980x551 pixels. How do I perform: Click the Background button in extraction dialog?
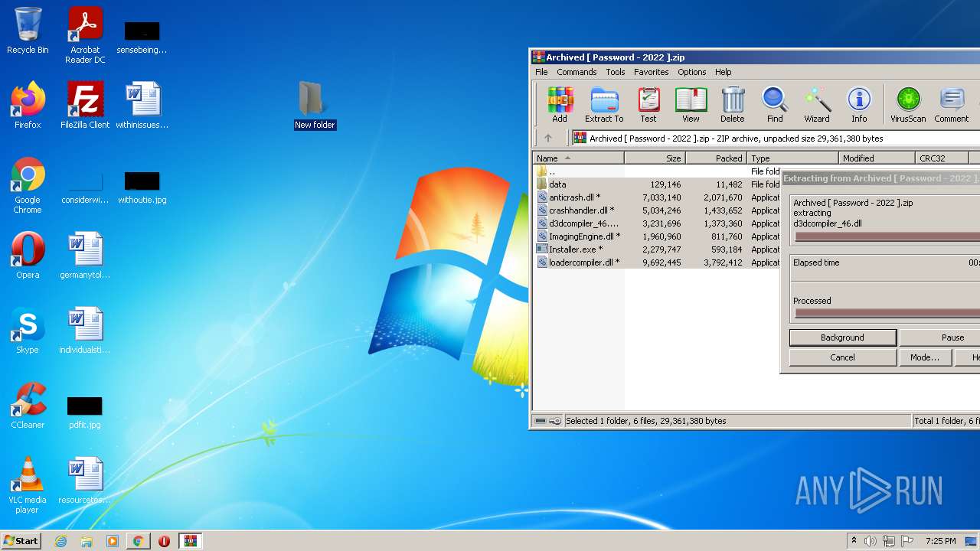tap(842, 337)
